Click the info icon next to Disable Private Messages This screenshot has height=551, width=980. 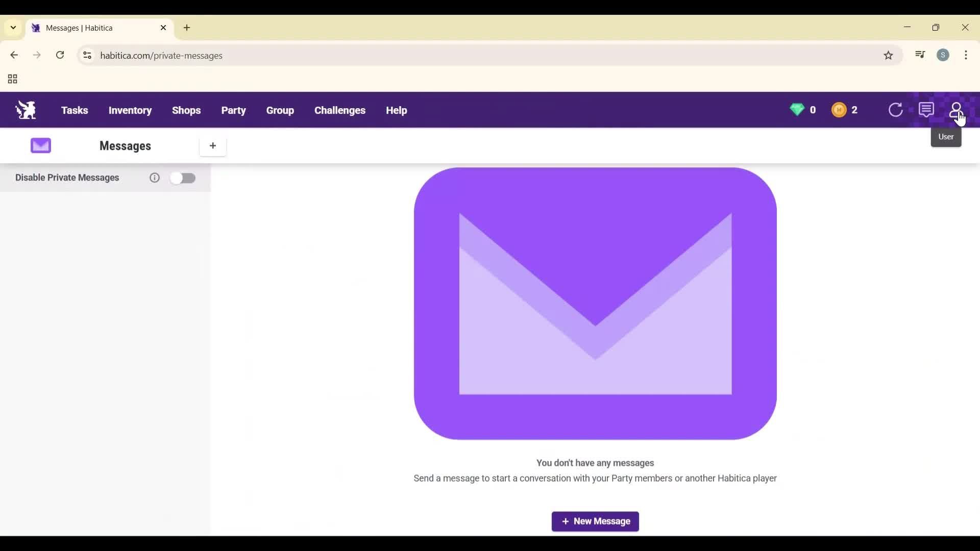(154, 178)
